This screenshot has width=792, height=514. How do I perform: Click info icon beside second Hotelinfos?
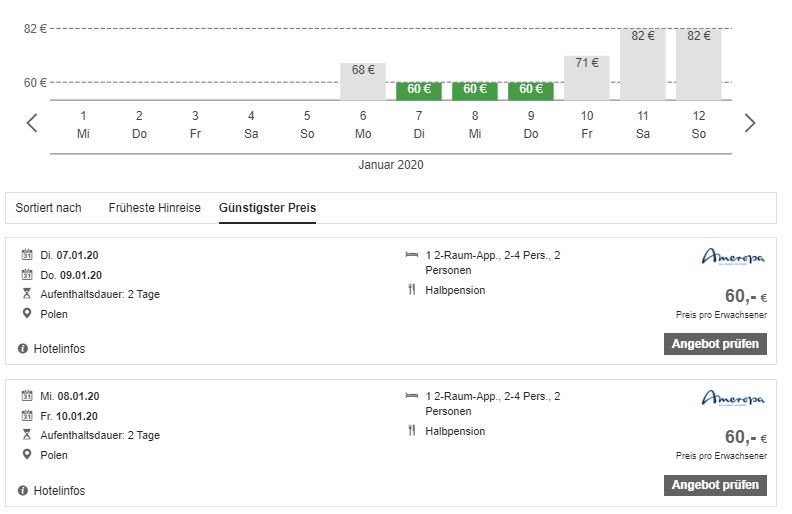coord(23,491)
